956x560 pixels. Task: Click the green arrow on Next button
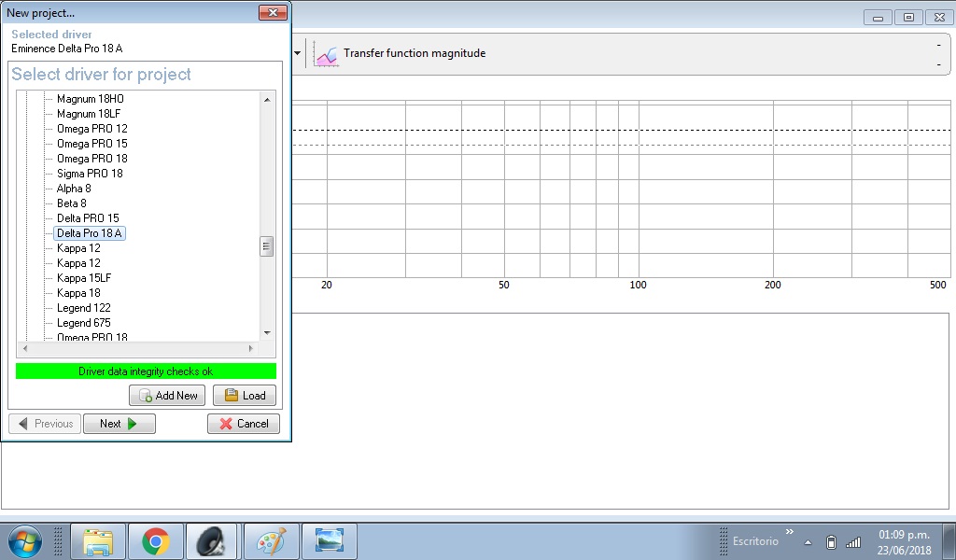(133, 424)
